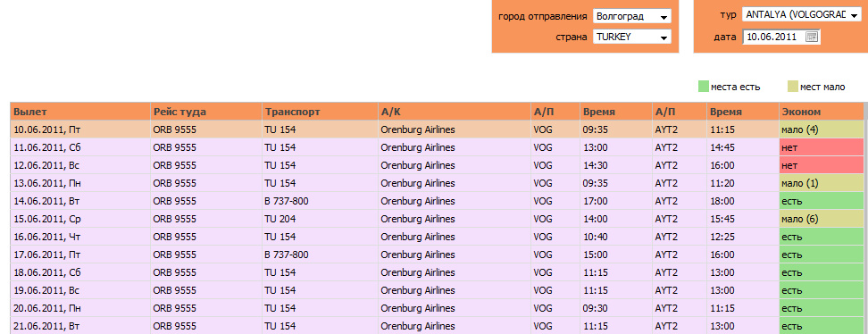Click the 'мало (4)' availability cell
The image size is (868, 334).
[x=821, y=129]
